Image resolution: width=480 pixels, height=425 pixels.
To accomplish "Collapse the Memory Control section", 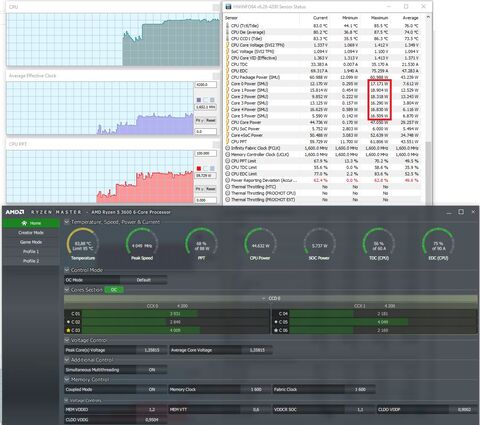I will [67, 380].
